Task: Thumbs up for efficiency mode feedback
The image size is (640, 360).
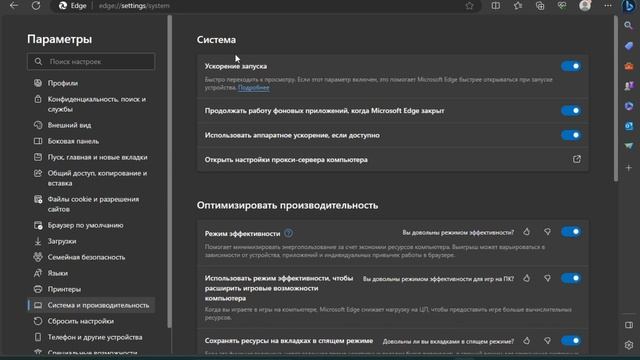Action: point(527,232)
